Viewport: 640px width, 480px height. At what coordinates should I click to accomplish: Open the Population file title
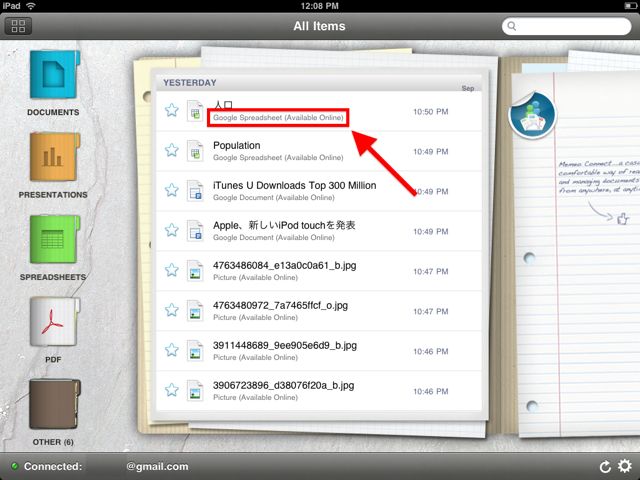tap(237, 146)
